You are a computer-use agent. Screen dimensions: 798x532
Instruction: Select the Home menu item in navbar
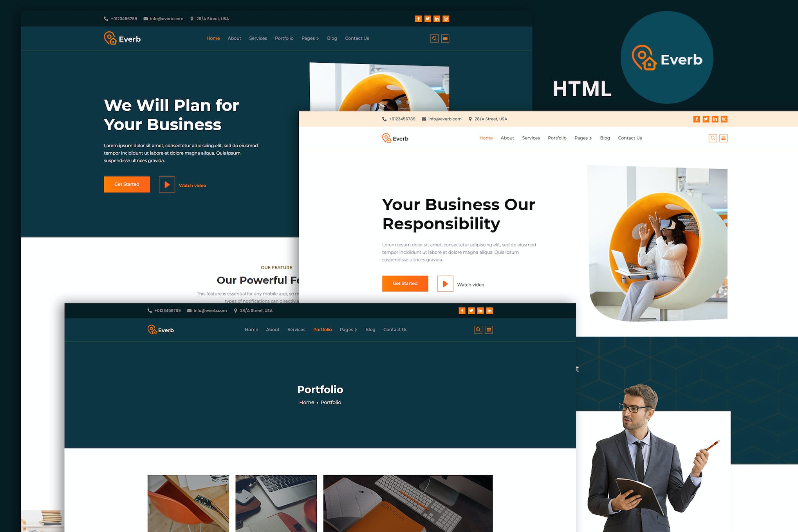(213, 38)
